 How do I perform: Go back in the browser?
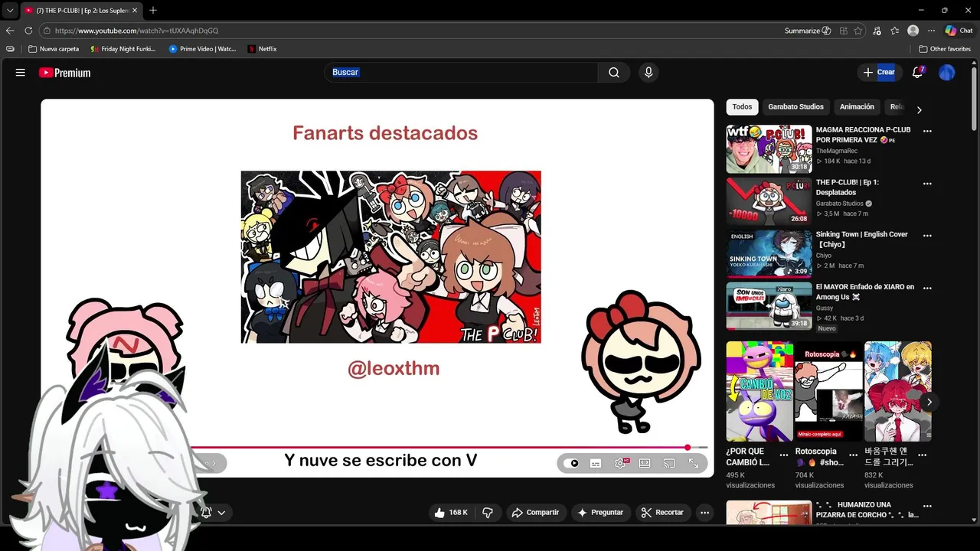pyautogui.click(x=10, y=31)
